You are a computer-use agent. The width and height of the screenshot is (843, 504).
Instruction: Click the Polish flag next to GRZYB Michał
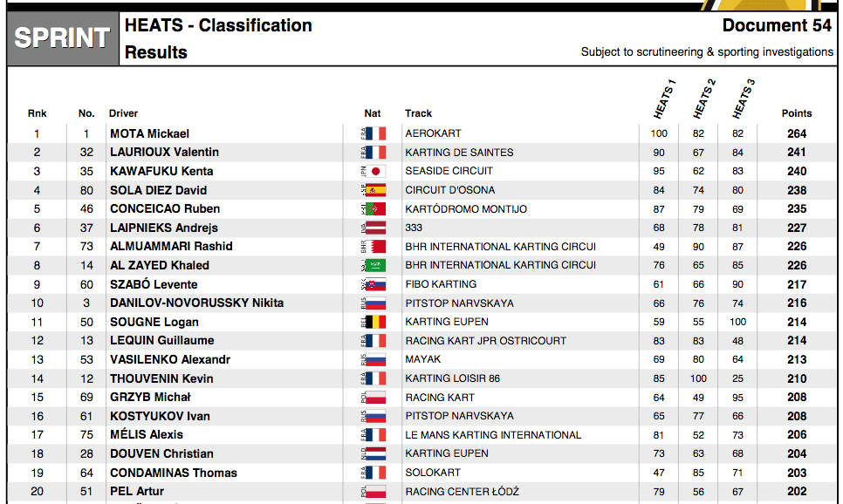tap(376, 398)
